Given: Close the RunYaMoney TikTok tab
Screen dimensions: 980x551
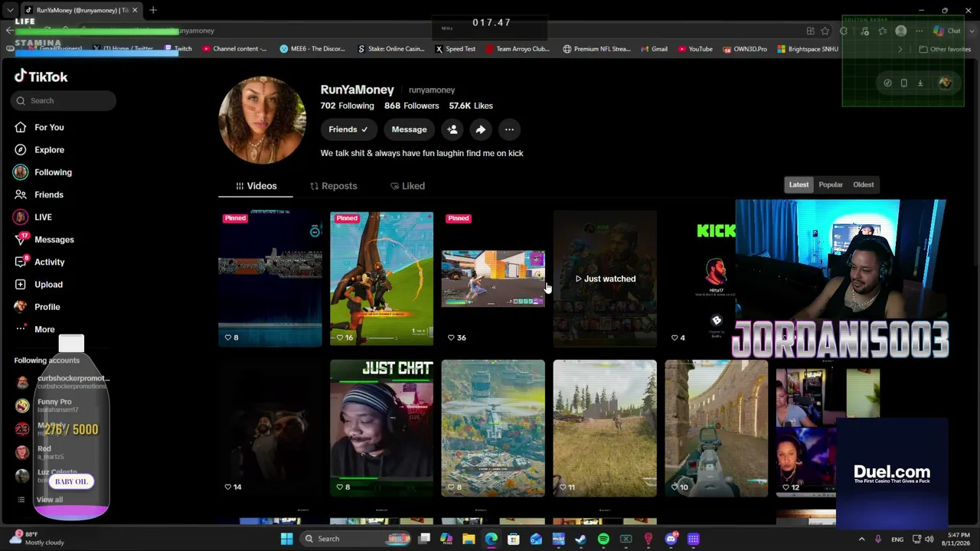Looking at the screenshot, I should pos(135,10).
